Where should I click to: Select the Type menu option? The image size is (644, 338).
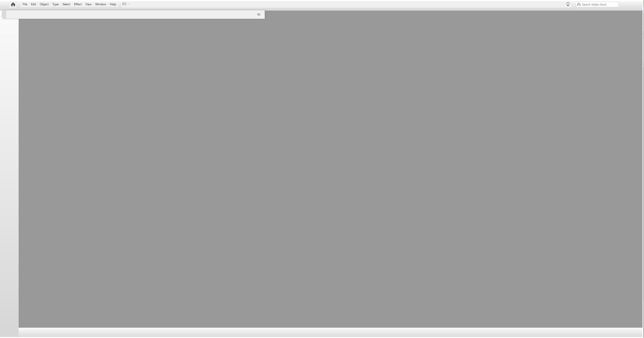click(x=55, y=4)
